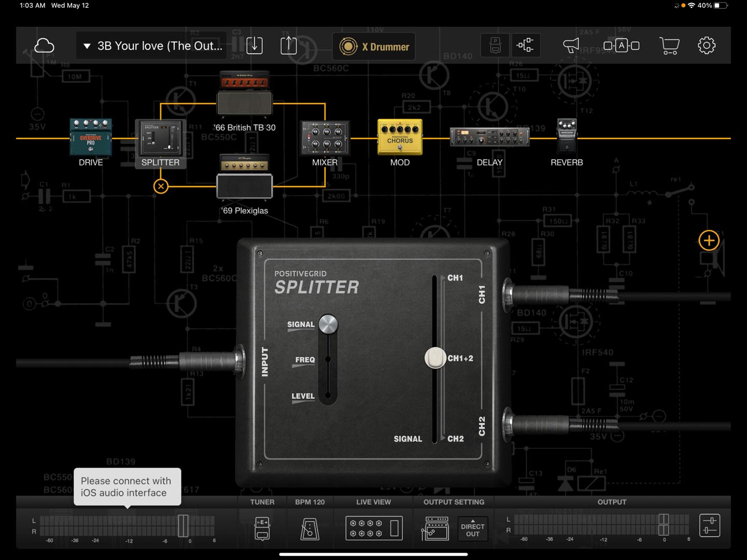Viewport: 747px width, 560px height.
Task: Open the settings gear icon
Action: coord(707,46)
